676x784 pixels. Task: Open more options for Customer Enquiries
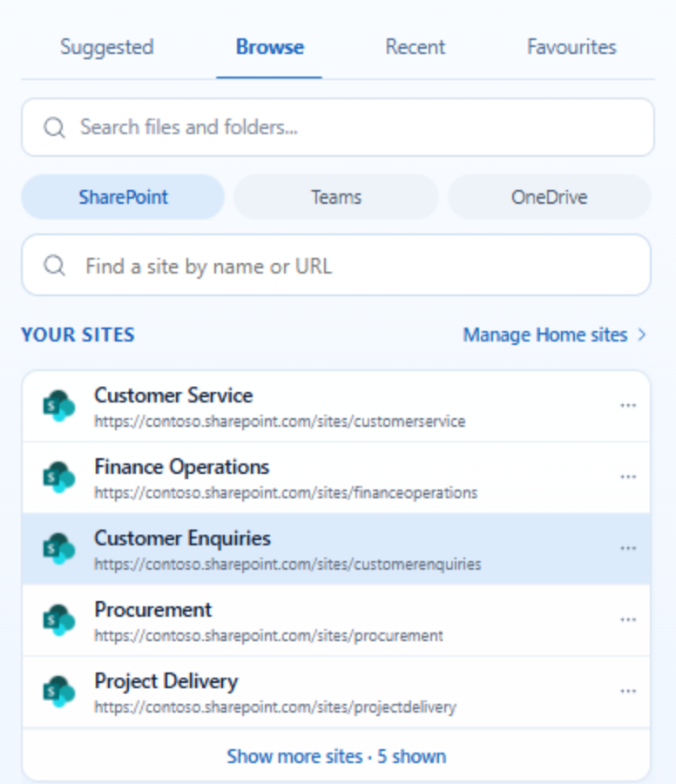point(628,549)
